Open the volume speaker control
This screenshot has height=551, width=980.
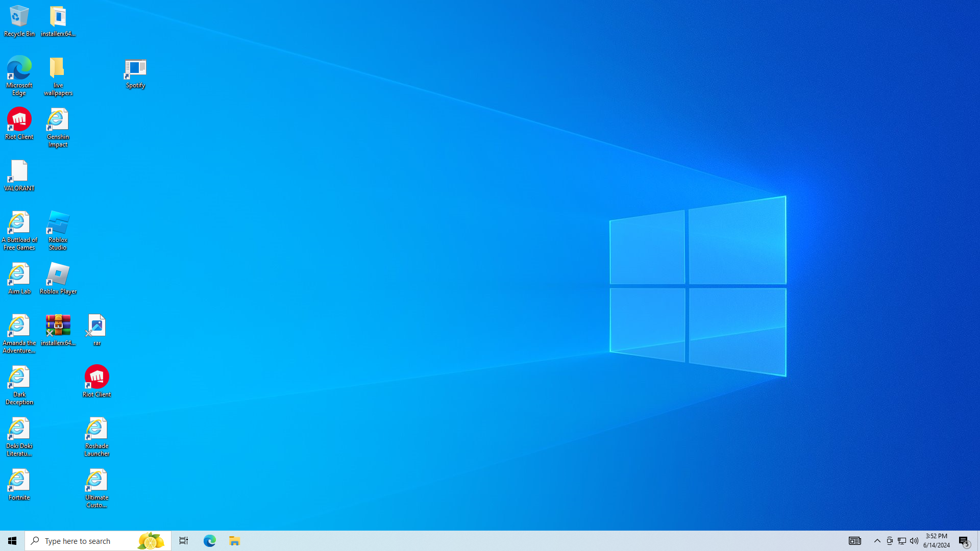pyautogui.click(x=914, y=540)
